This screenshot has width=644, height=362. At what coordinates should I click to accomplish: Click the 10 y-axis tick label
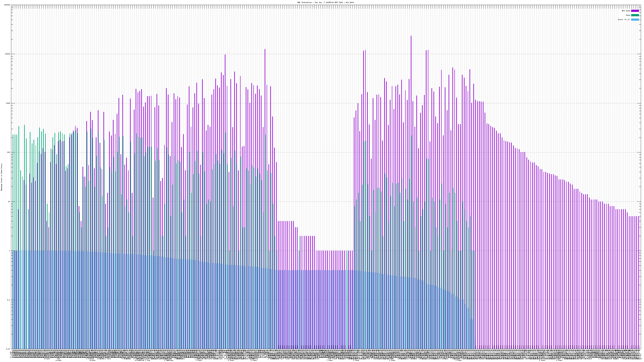pyautogui.click(x=9, y=202)
